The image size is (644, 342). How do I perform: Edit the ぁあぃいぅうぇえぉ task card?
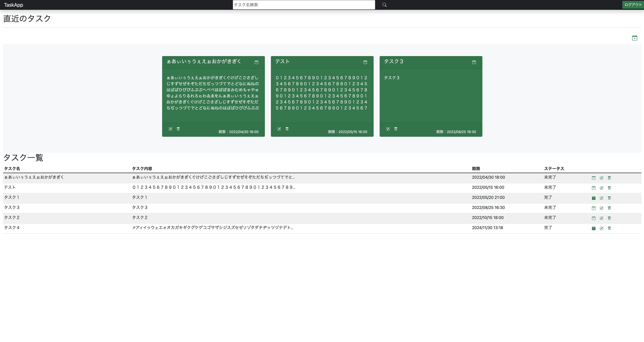[170, 129]
